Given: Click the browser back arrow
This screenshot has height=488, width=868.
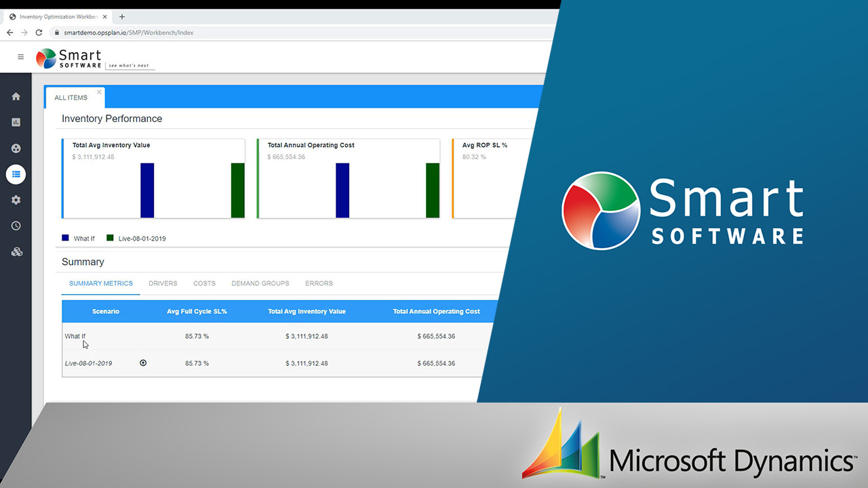Looking at the screenshot, I should point(9,33).
